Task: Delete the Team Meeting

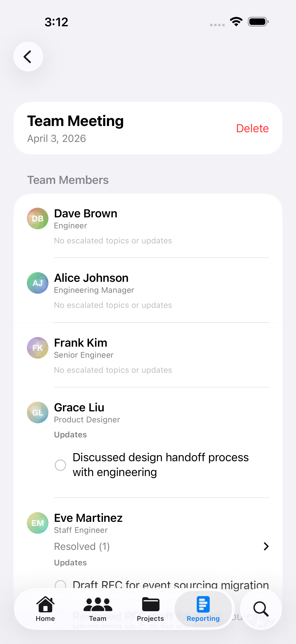Action: [x=252, y=128]
